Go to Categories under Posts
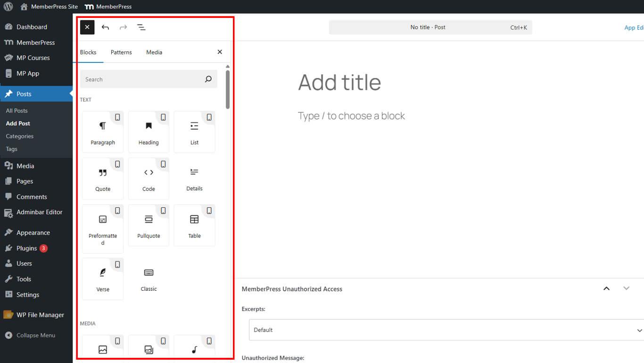 pyautogui.click(x=20, y=136)
